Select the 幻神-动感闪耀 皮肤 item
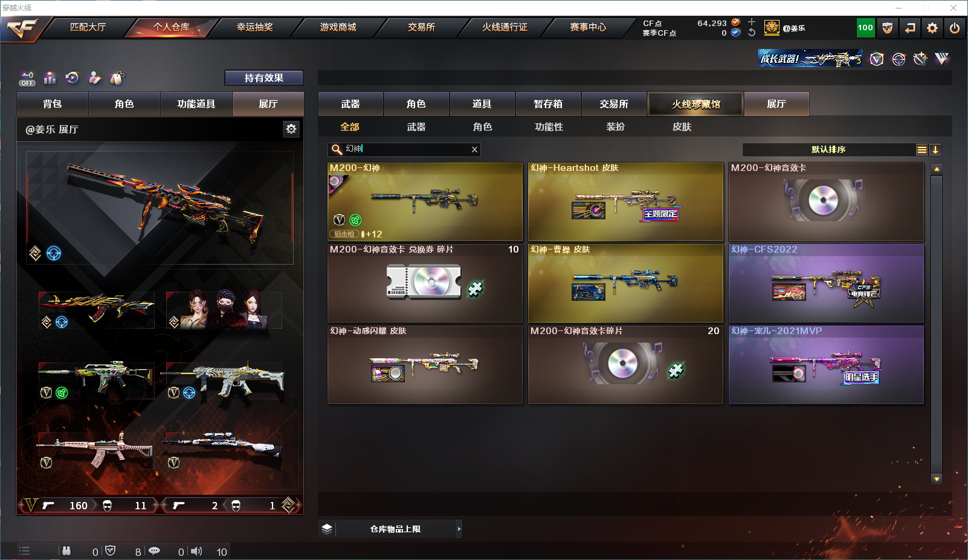 pyautogui.click(x=425, y=364)
